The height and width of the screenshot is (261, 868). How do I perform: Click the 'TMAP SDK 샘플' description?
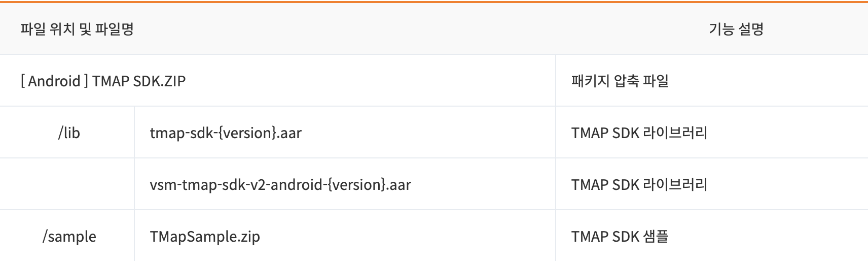620,236
